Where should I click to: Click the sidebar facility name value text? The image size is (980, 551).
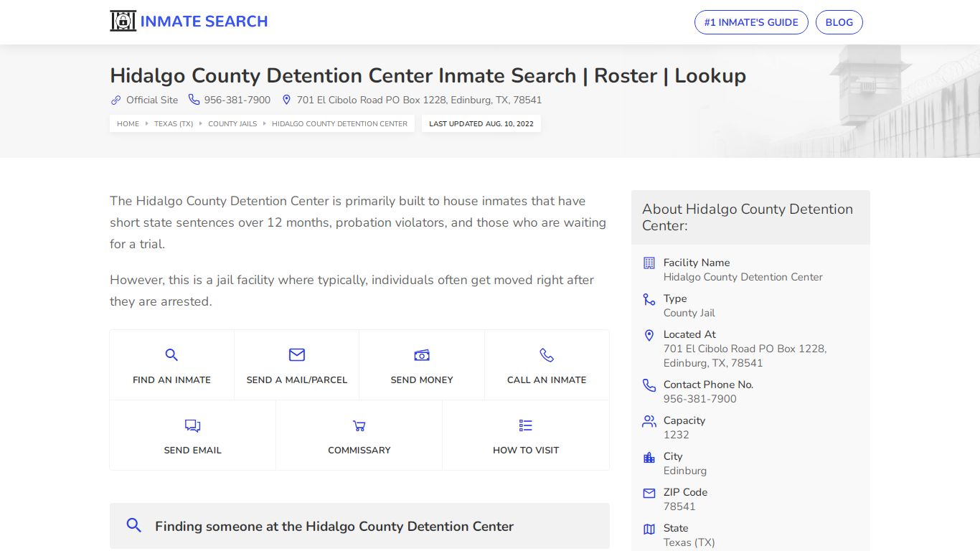pyautogui.click(x=743, y=277)
